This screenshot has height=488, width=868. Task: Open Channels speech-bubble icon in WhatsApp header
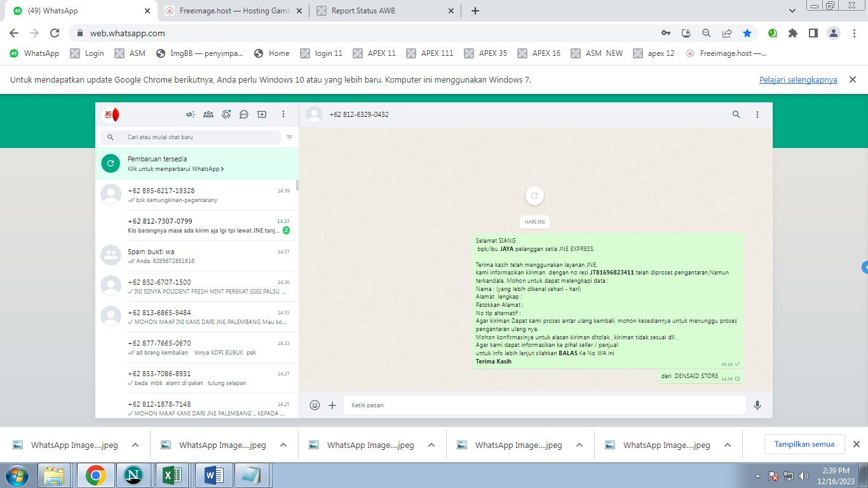(x=244, y=114)
